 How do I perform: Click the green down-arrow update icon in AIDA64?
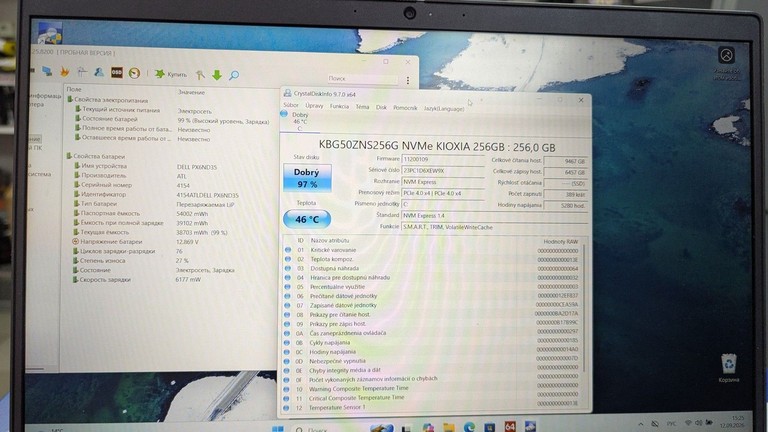217,75
